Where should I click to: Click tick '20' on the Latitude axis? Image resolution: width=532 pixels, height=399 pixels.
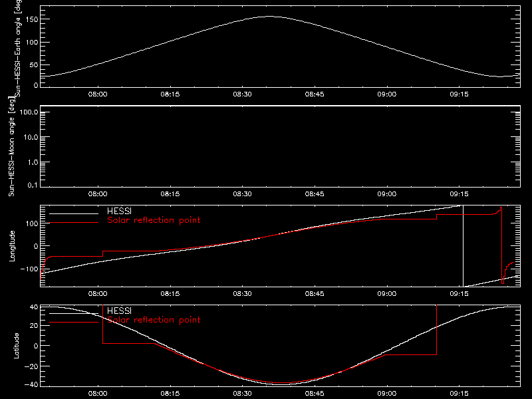coord(34,326)
